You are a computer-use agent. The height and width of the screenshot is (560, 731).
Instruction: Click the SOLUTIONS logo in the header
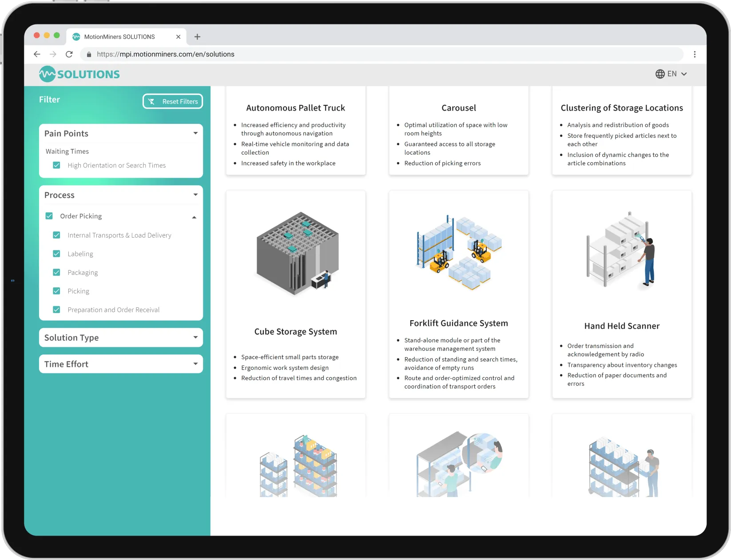pos(79,74)
